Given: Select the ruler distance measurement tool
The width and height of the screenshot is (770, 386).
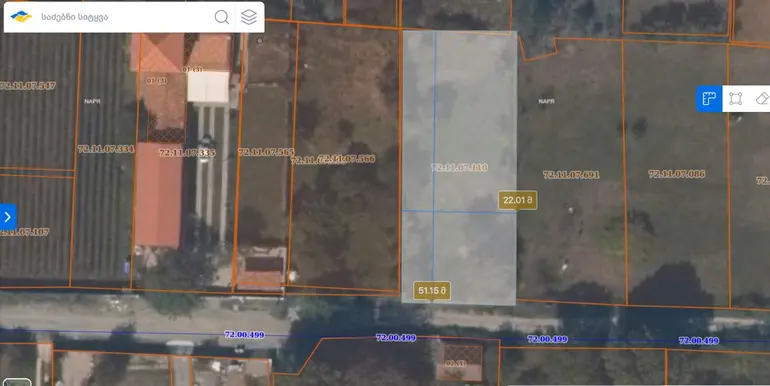Looking at the screenshot, I should click(709, 99).
